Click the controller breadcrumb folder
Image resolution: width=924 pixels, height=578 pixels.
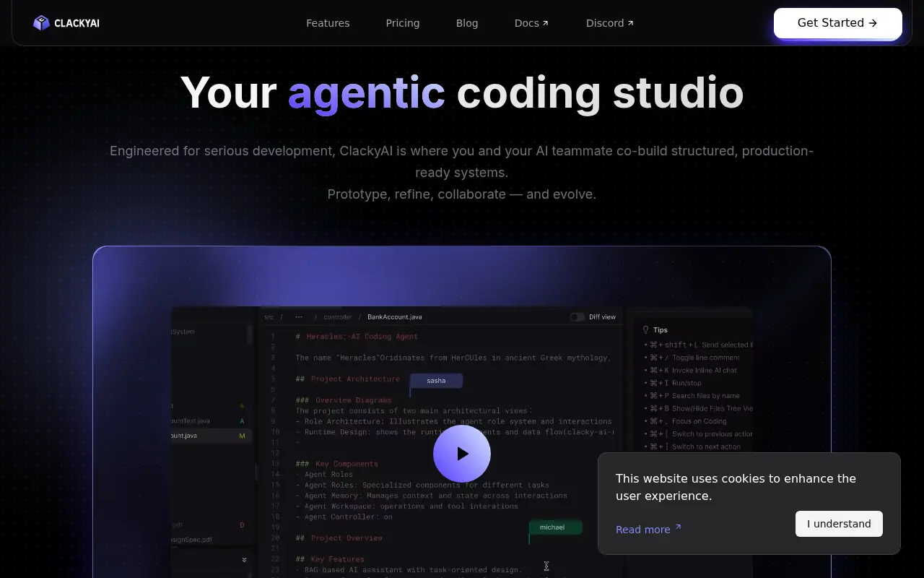pyautogui.click(x=338, y=316)
